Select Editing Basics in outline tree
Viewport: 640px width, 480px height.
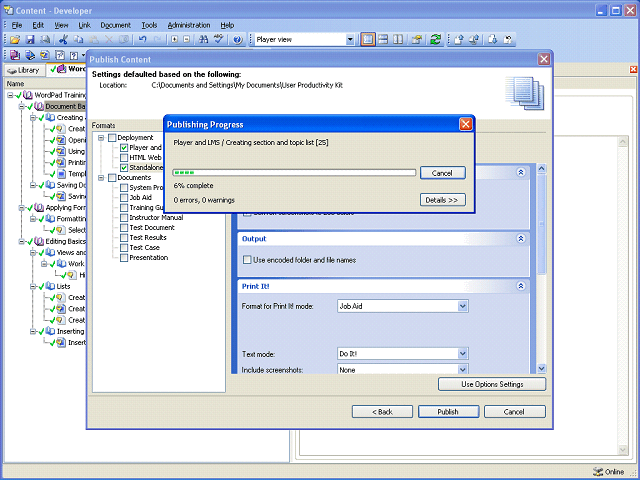tap(66, 241)
